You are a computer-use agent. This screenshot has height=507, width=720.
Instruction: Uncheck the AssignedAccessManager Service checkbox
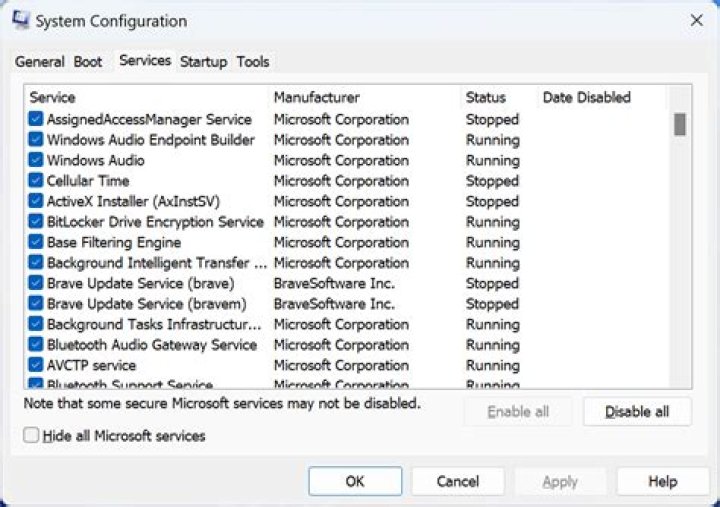[x=36, y=119]
